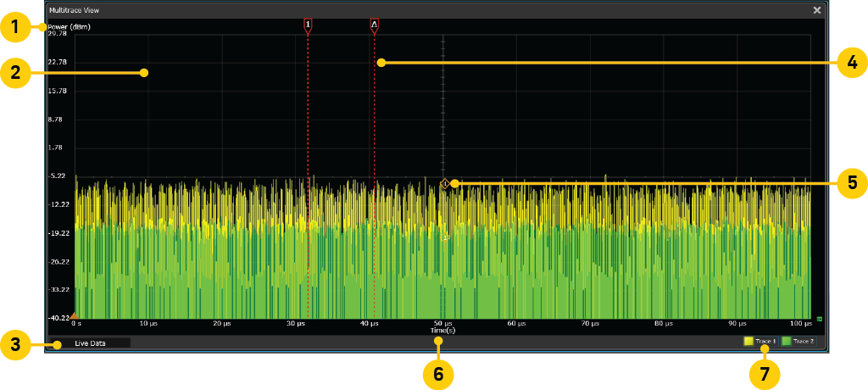The width and height of the screenshot is (868, 390).
Task: Toggle Trace 1 in the legend
Action: coord(765,341)
